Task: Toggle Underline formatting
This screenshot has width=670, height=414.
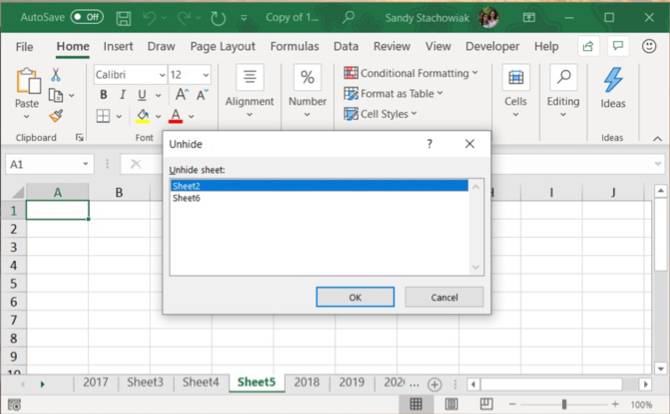Action: (x=142, y=95)
